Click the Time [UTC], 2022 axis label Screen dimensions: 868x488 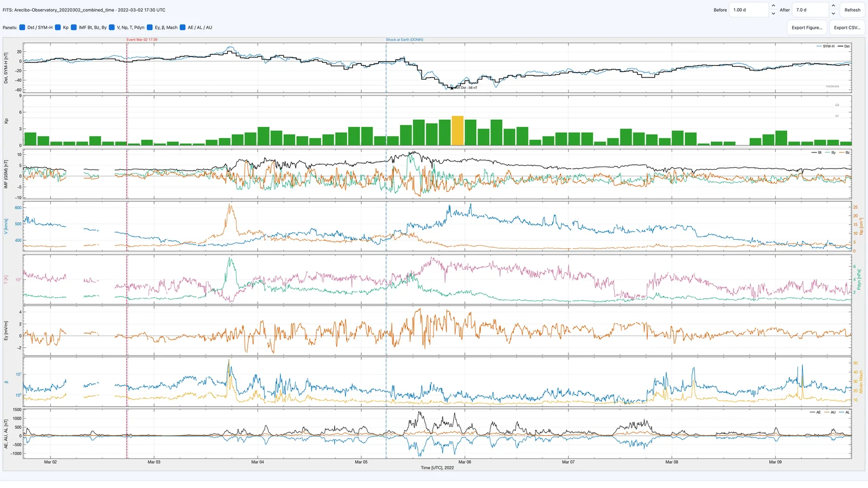437,467
